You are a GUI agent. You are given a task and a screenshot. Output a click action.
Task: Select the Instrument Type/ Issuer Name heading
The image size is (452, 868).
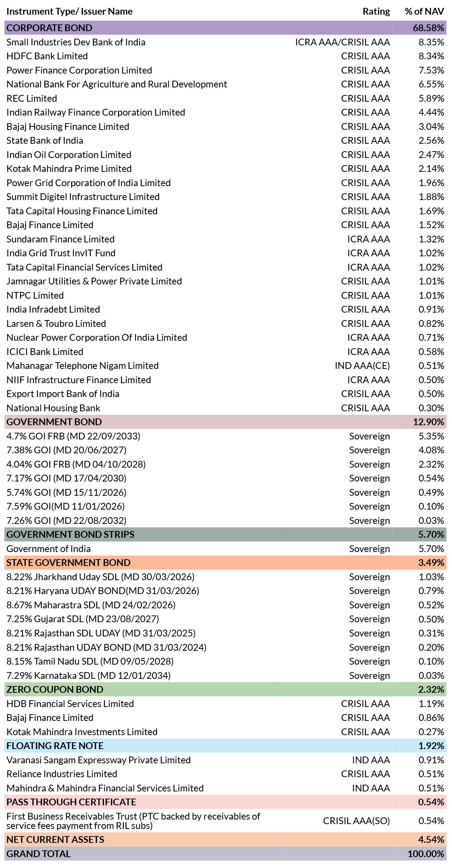click(69, 12)
